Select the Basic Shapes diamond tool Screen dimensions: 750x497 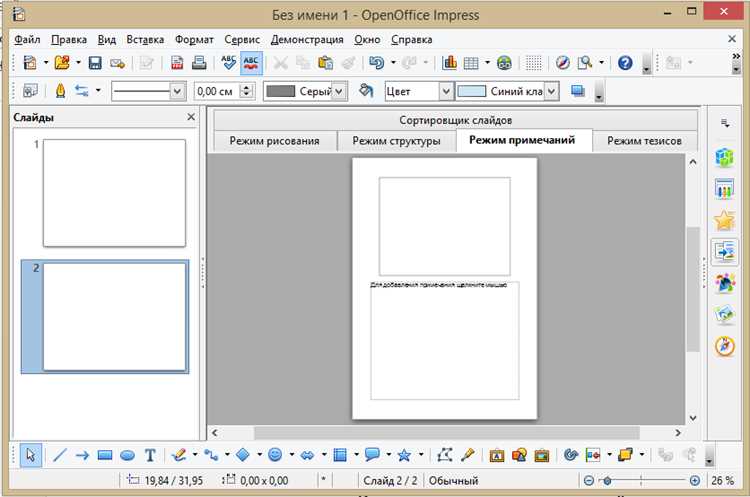coord(243,455)
